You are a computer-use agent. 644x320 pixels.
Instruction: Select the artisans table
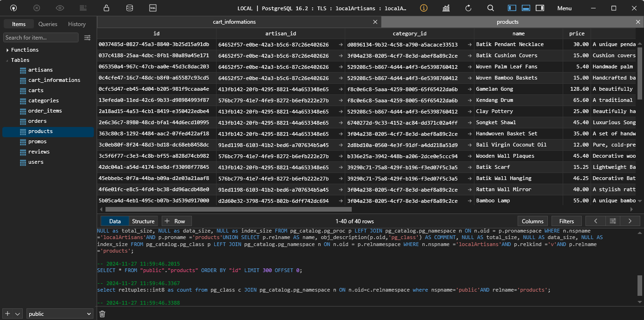pyautogui.click(x=40, y=70)
